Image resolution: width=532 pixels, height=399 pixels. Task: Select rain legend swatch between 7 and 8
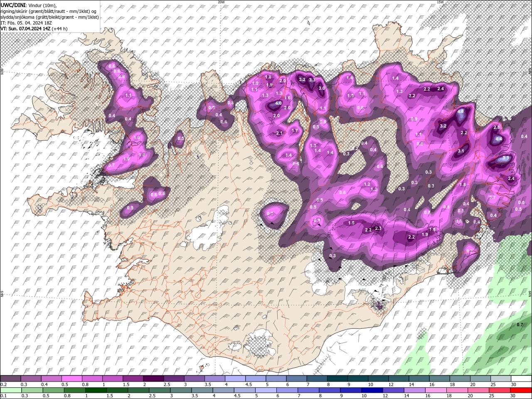pyautogui.click(x=308, y=390)
